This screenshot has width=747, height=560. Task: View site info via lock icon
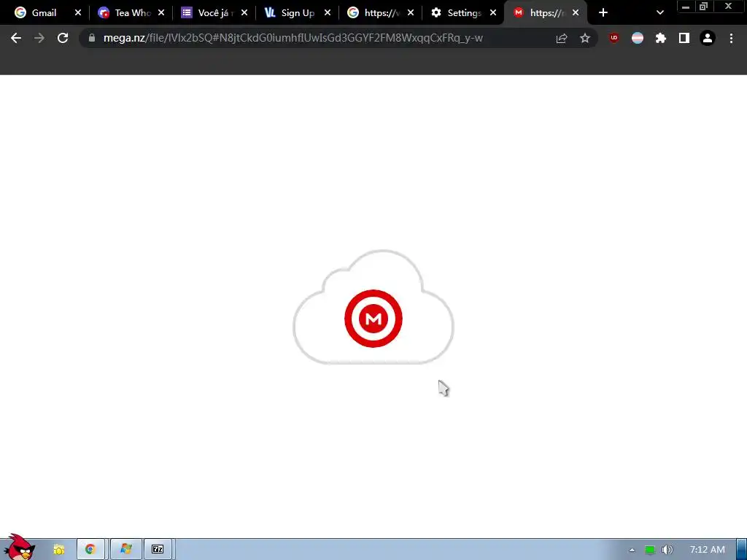[92, 38]
